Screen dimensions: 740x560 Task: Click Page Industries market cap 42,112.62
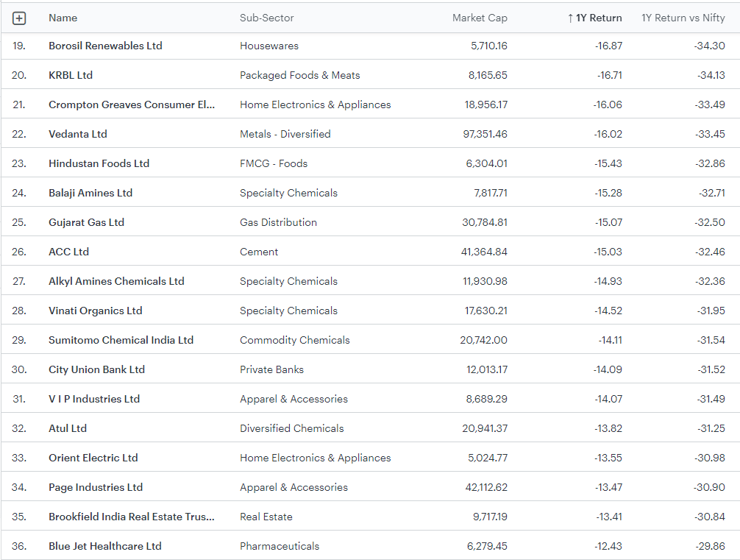click(486, 487)
